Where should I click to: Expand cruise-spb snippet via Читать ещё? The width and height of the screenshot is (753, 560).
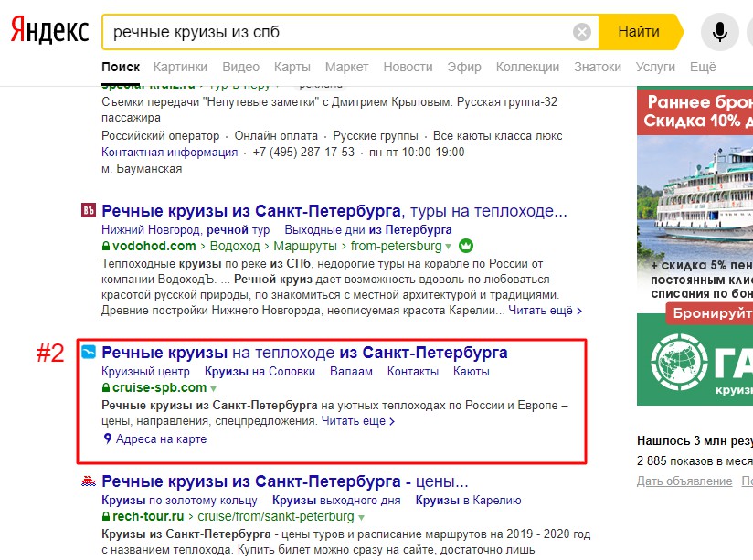358,421
